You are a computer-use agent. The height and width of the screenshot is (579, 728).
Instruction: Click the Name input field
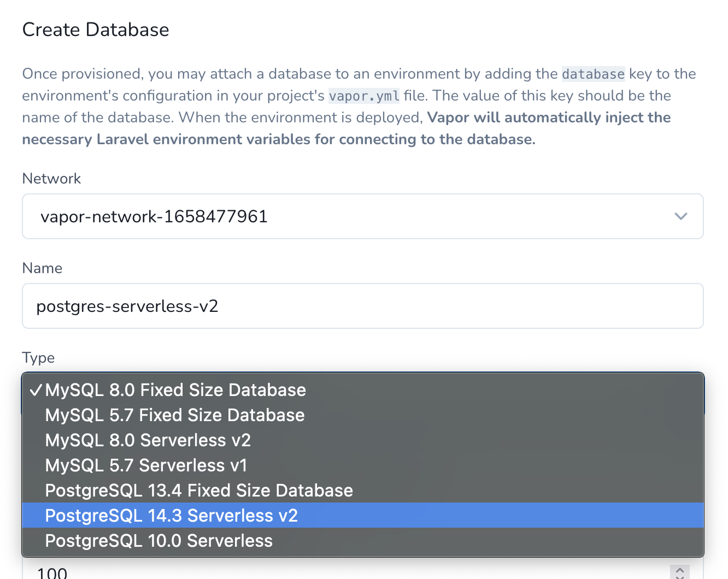(363, 306)
